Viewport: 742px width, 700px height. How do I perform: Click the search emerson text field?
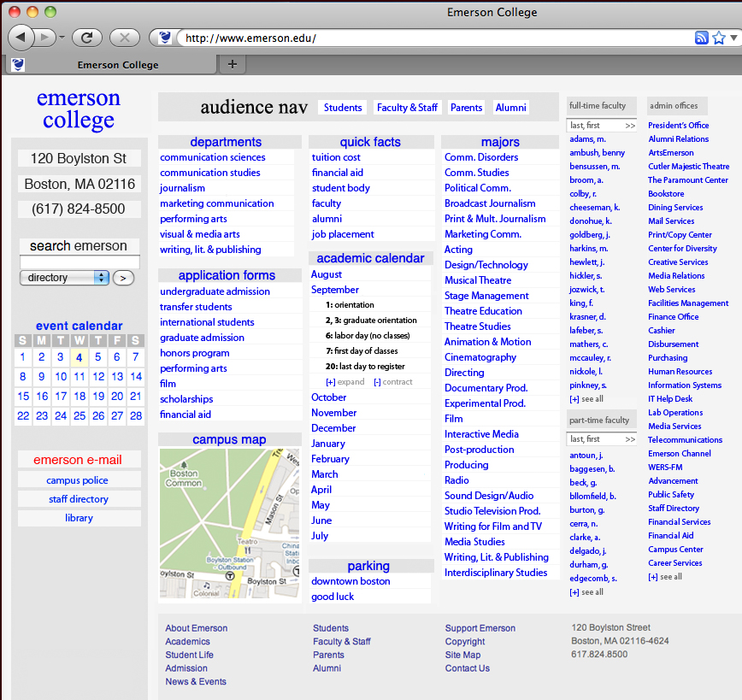coord(79,262)
